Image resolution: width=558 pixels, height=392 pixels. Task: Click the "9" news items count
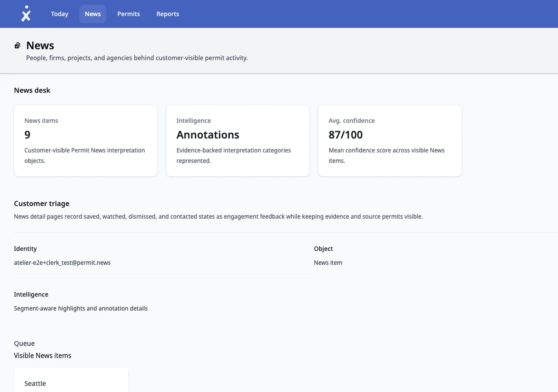point(27,135)
